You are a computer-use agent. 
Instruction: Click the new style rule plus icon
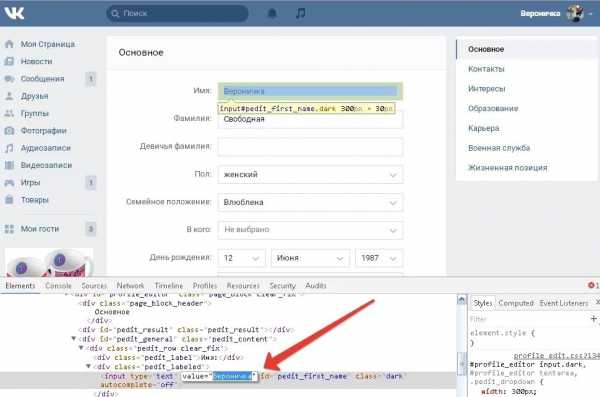click(593, 319)
